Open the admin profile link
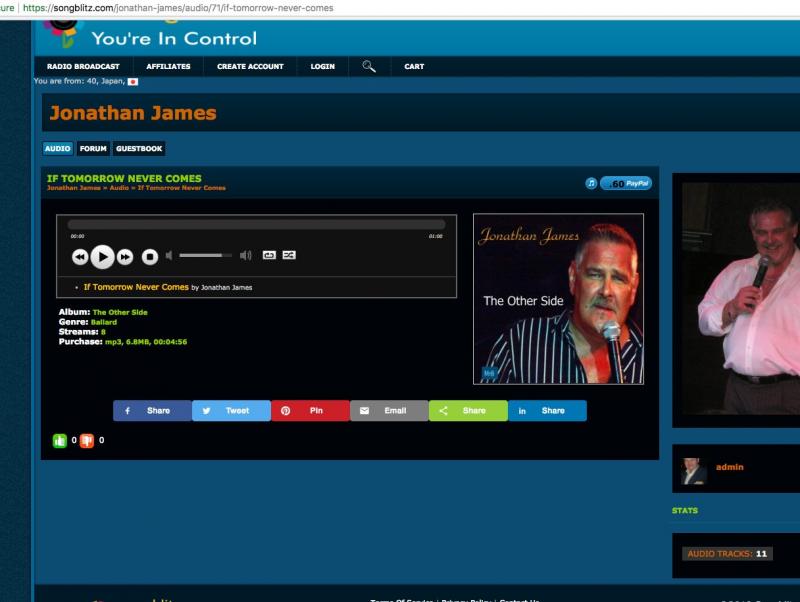800x602 pixels. point(729,467)
